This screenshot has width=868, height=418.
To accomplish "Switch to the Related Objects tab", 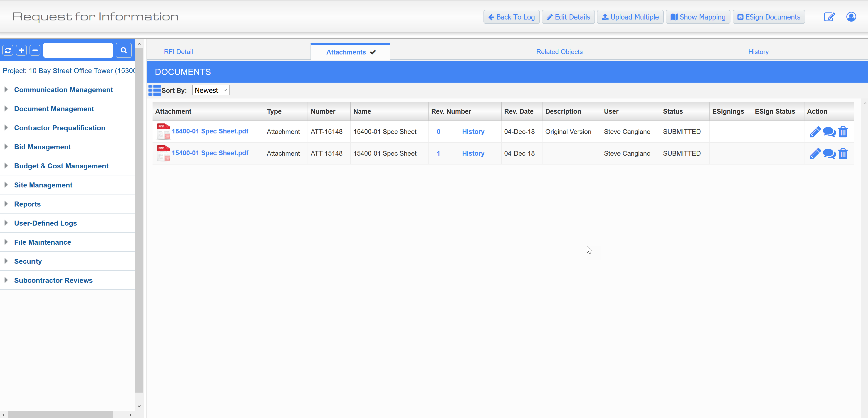I will 559,52.
